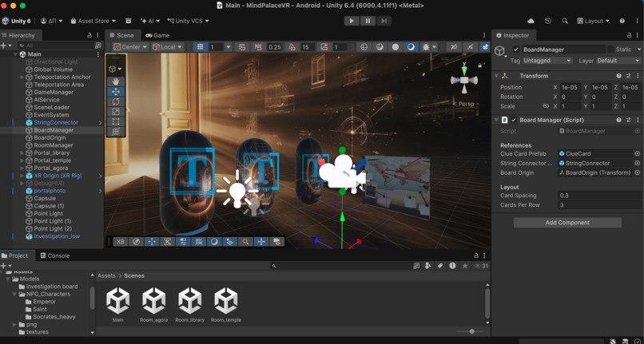Image resolution: width=644 pixels, height=344 pixels.
Task: Toggle Board Manager script enabled checkbox
Action: 514,120
